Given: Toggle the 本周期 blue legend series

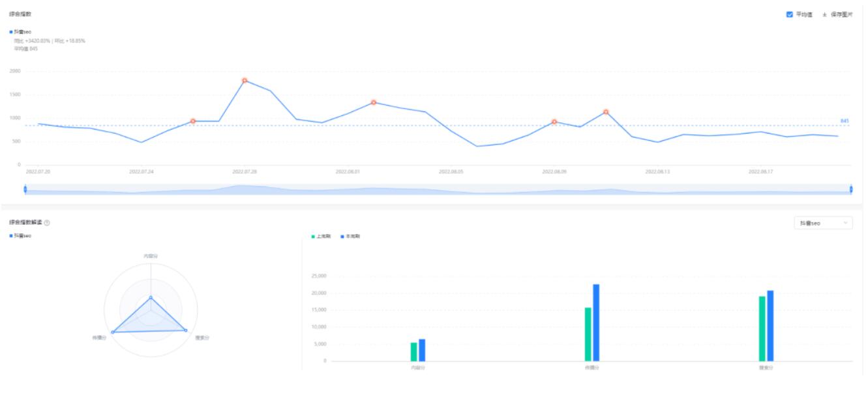Looking at the screenshot, I should click(x=350, y=237).
